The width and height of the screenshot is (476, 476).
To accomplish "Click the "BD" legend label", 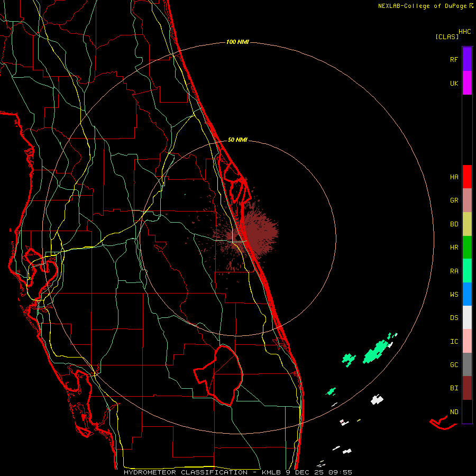I will coord(454,224).
